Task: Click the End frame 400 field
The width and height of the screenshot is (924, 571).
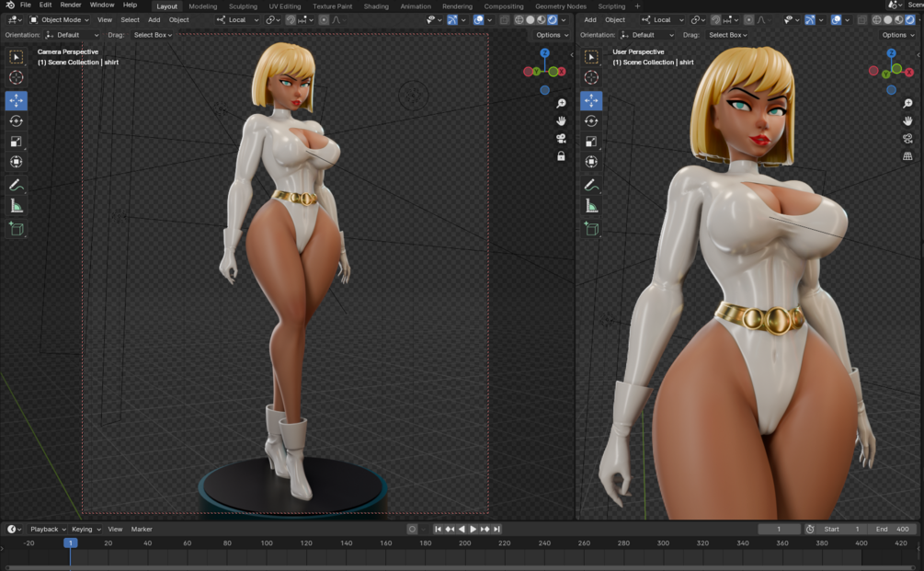Action: click(892, 529)
